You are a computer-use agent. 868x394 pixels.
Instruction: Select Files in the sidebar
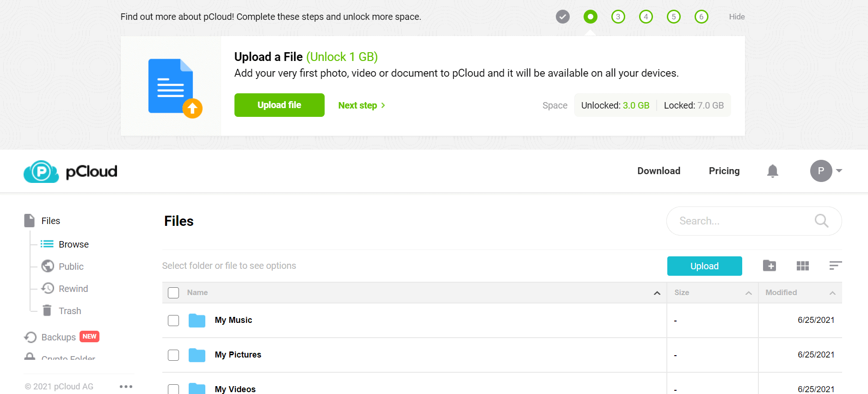42,221
